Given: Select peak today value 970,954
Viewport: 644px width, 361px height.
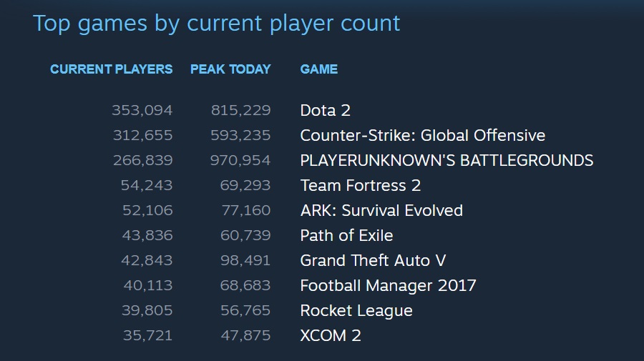Looking at the screenshot, I should click(x=240, y=160).
